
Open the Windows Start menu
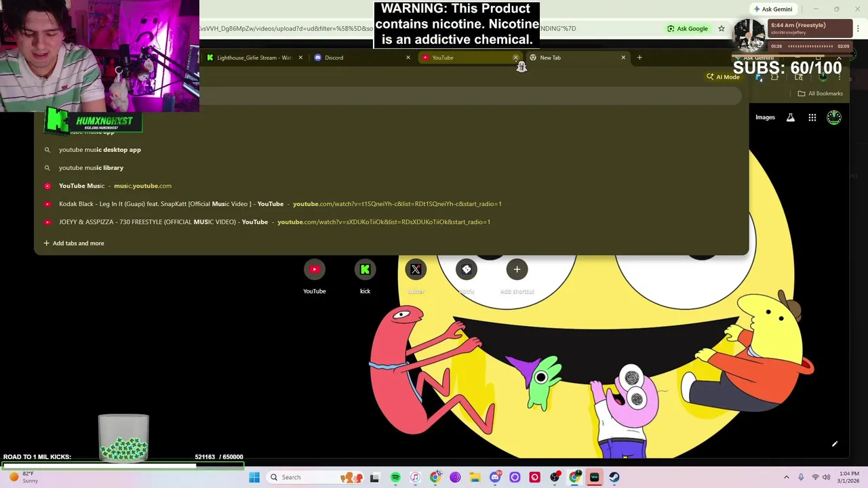click(x=254, y=477)
